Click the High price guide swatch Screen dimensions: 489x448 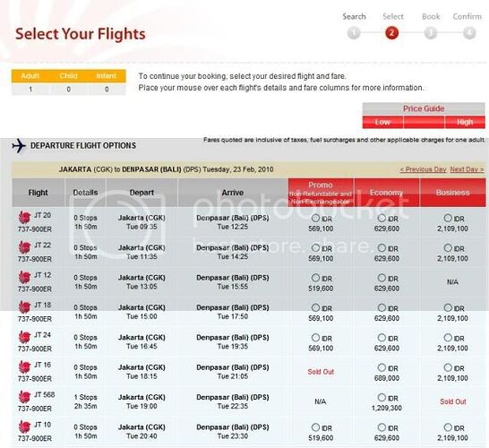[465, 122]
